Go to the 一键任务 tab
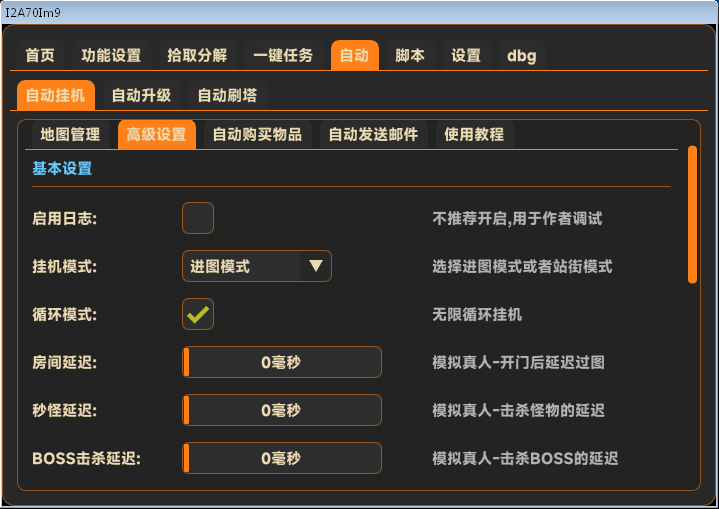 [x=283, y=55]
